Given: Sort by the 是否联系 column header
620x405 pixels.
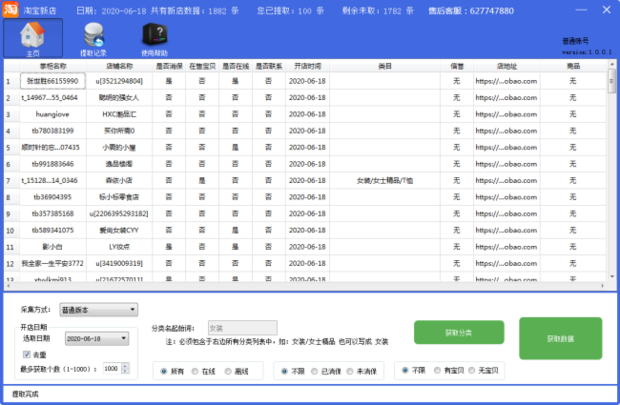Looking at the screenshot, I should [x=268, y=66].
